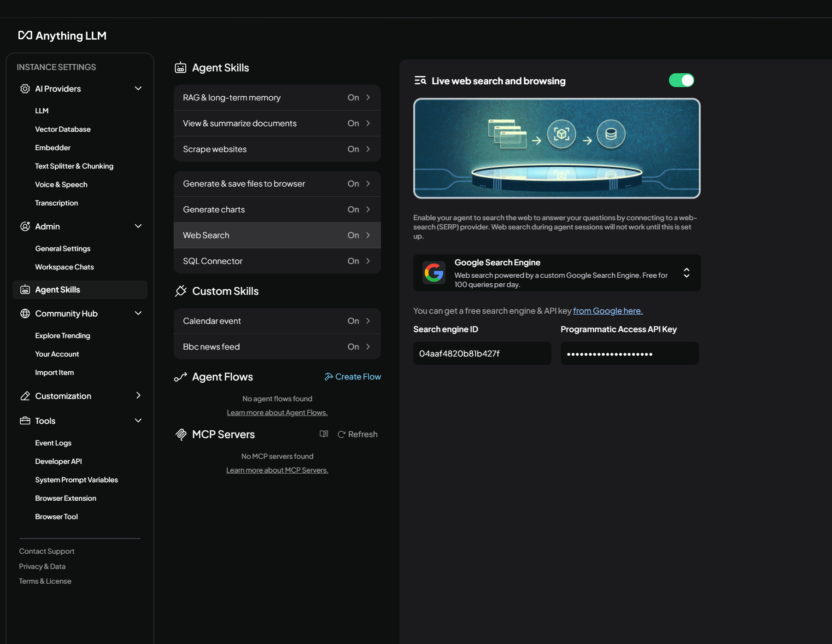Open the SQL Connector skill
This screenshot has width=832, height=644.
point(277,261)
